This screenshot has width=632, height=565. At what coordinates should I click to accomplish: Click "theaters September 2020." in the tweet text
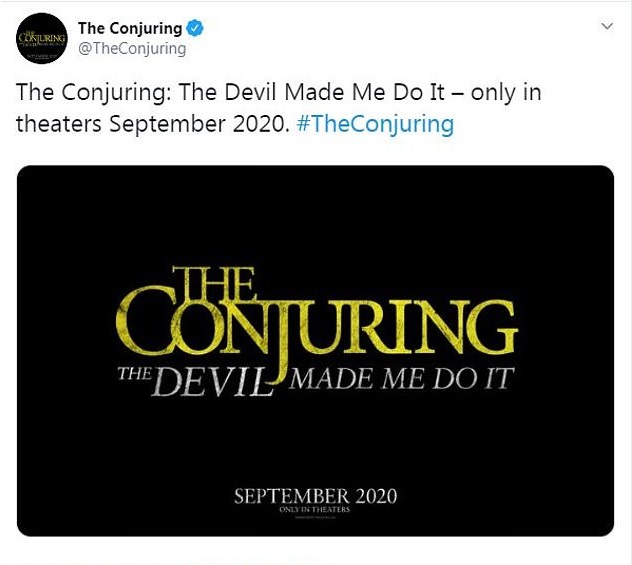[154, 124]
